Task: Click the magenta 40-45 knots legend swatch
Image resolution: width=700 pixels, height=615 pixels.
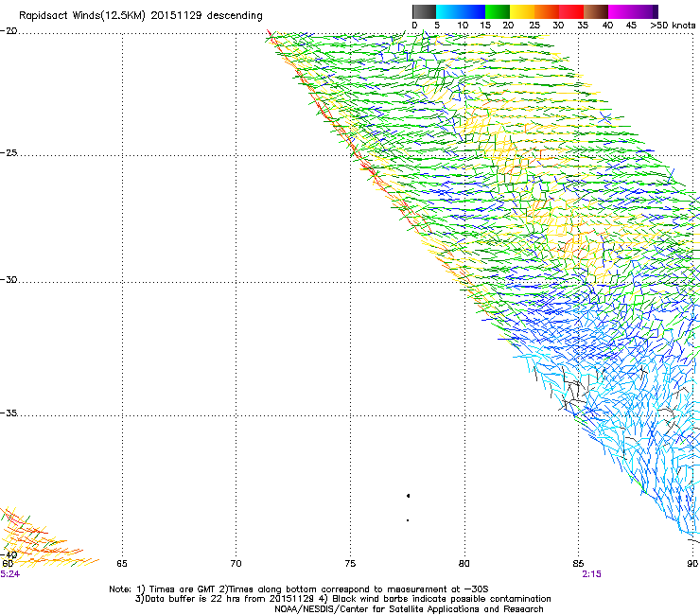Action: coord(621,11)
